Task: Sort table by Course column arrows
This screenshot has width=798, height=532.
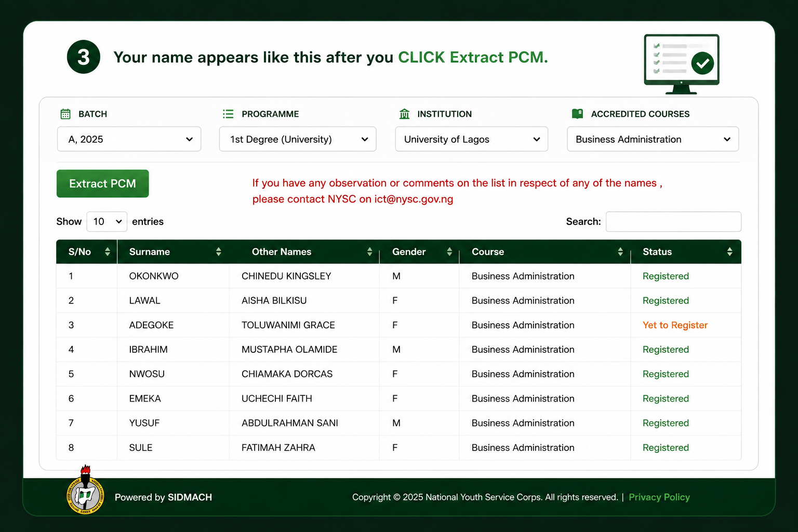Action: pyautogui.click(x=620, y=252)
